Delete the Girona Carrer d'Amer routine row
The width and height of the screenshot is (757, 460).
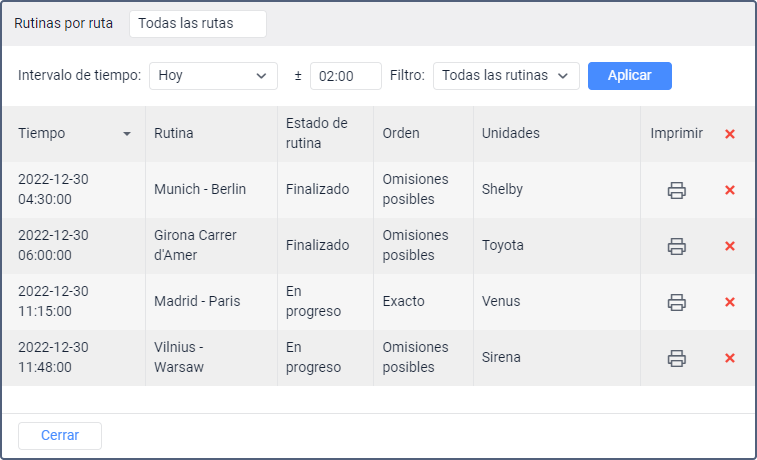coord(730,246)
